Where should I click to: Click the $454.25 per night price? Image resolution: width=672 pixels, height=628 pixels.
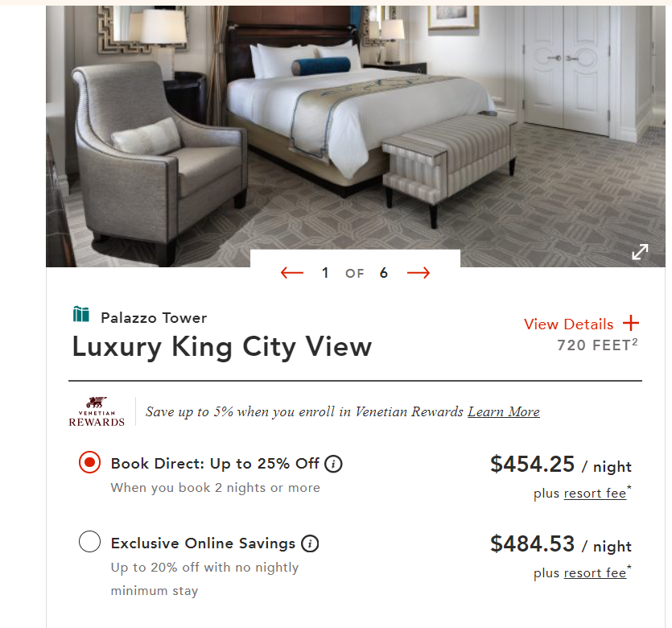coord(531,465)
